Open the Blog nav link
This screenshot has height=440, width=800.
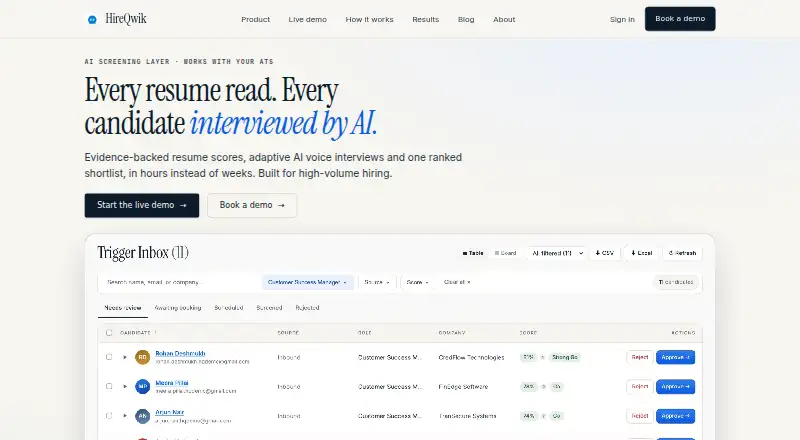click(466, 19)
